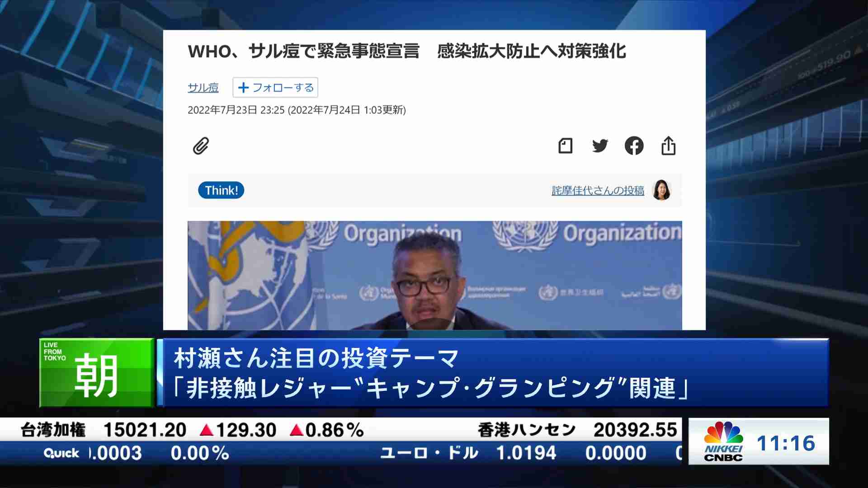This screenshot has width=868, height=488.
Task: Click the Quick logo in ticker
Action: 61,453
